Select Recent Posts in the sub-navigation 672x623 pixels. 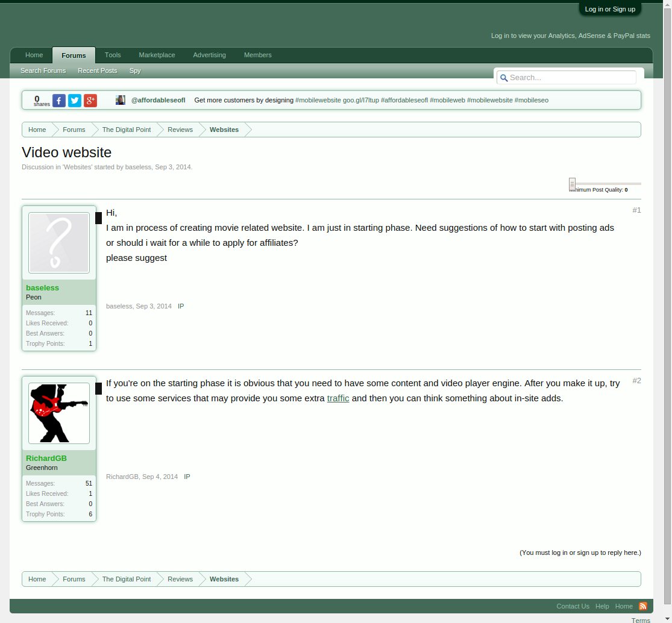97,70
